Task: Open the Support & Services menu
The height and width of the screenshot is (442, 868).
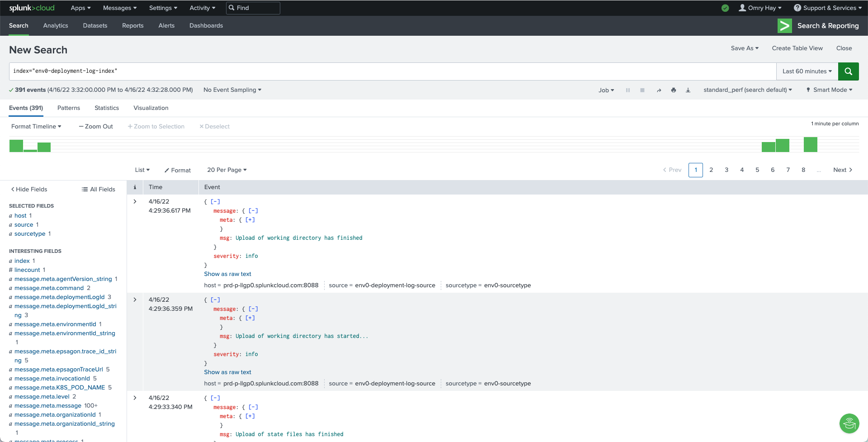Action: [827, 8]
